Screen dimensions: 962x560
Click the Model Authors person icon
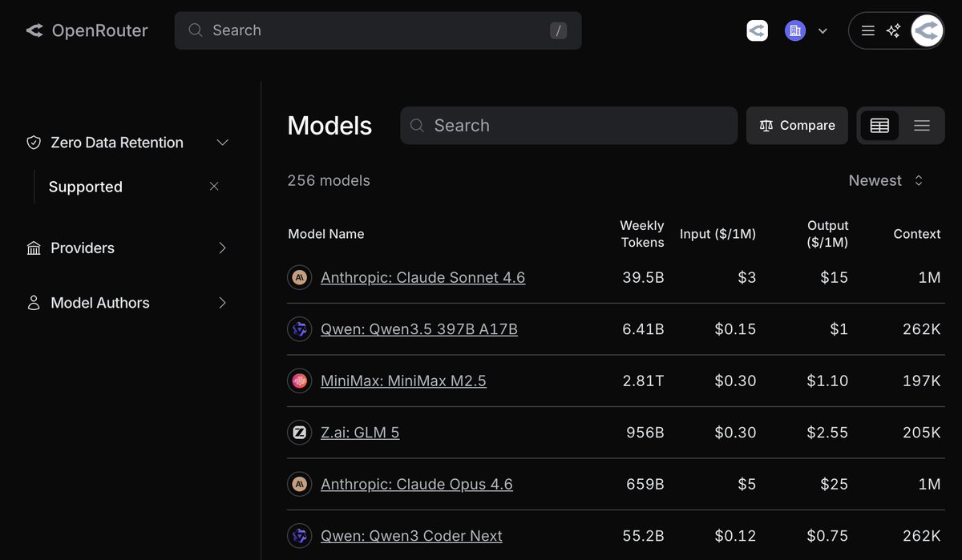point(34,303)
